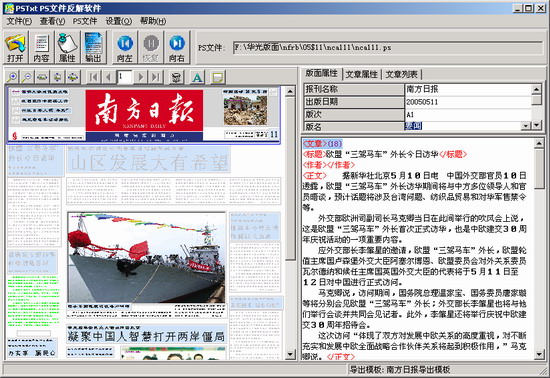Click the yellow note icon
The height and width of the screenshot is (378, 550).
click(x=217, y=77)
